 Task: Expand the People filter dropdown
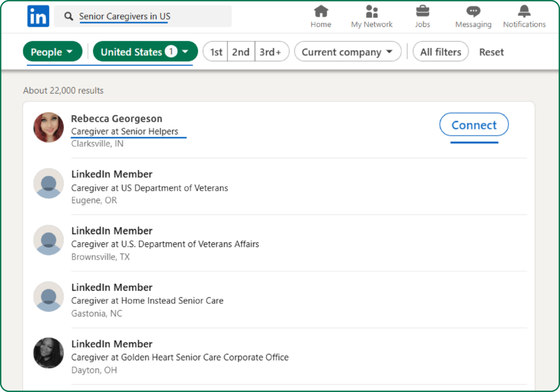tap(52, 52)
